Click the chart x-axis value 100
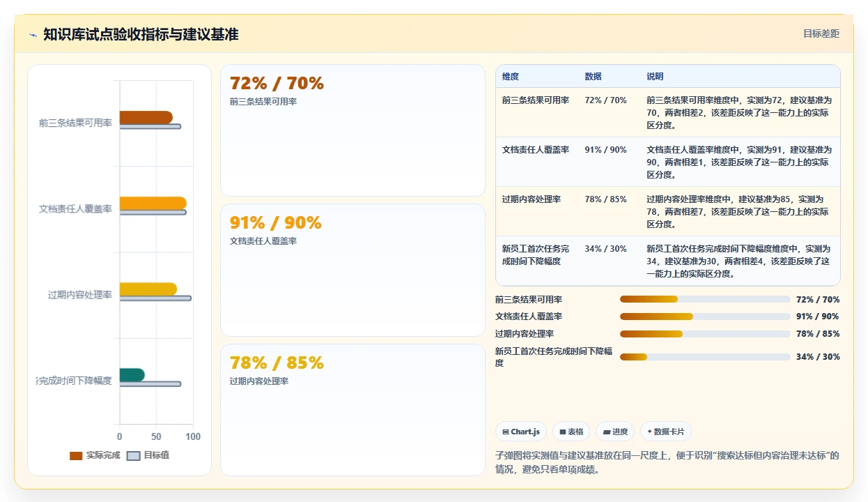This screenshot has width=868, height=502. point(193,436)
